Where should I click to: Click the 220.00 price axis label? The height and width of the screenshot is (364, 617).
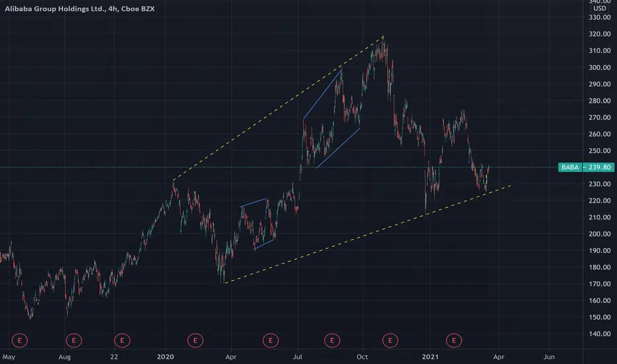600,201
